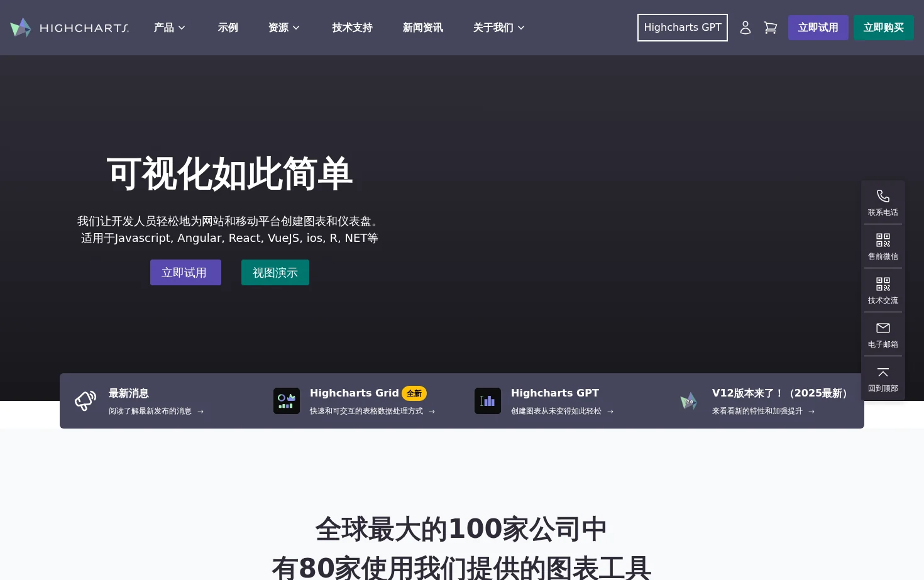The width and height of the screenshot is (924, 580).
Task: Open the 阅读了解最新发布的消息 link
Action: (156, 412)
